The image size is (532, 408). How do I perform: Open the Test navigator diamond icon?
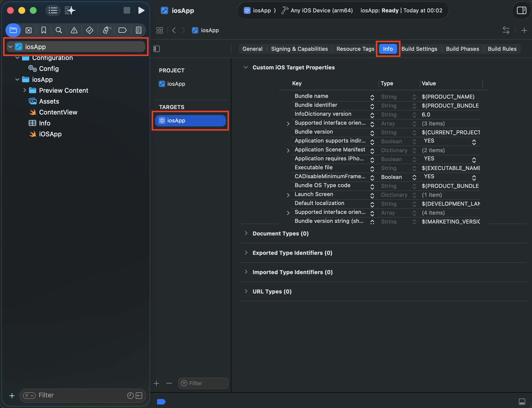(x=89, y=30)
